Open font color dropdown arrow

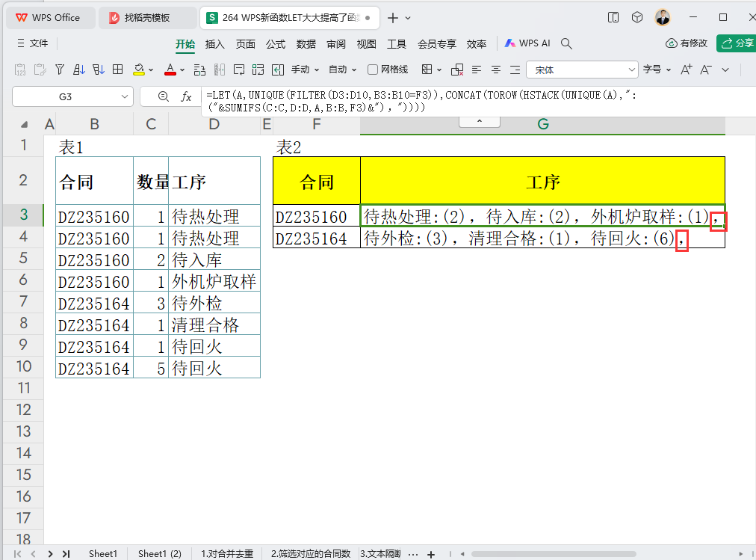click(182, 70)
